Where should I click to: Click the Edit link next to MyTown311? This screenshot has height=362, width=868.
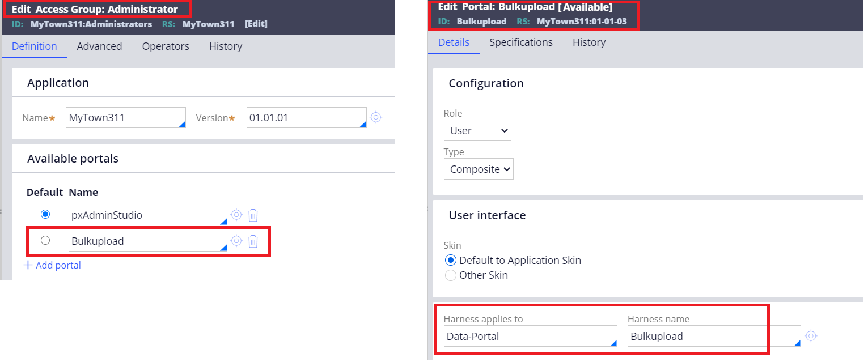point(256,24)
